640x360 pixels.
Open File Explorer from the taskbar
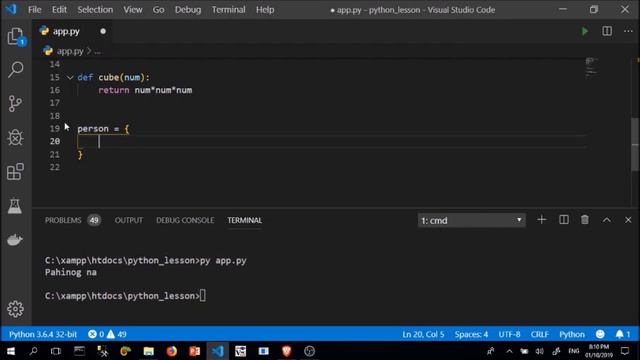[149, 351]
